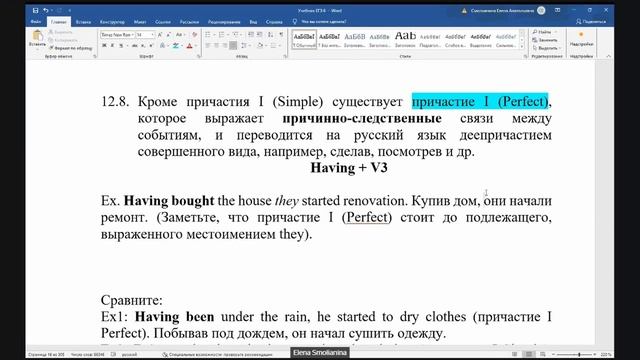The image size is (640, 360).
Task: Select Print Layout view in status bar
Action: coord(529,354)
